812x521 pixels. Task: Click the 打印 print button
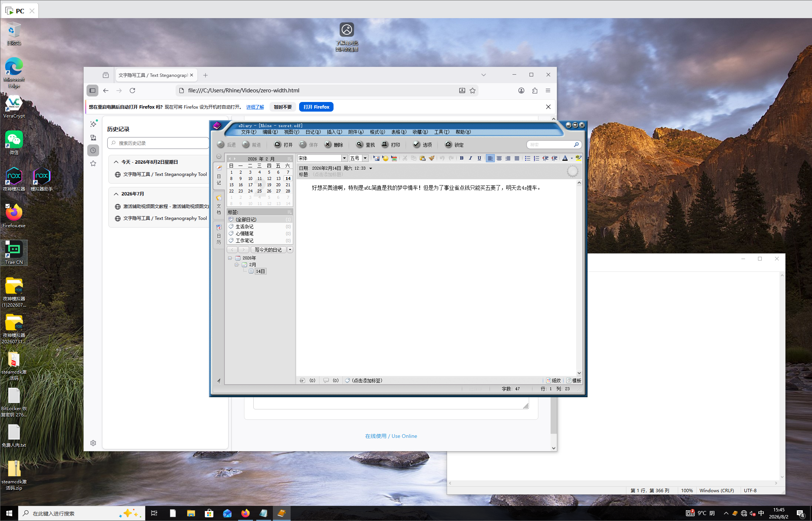[x=391, y=144]
